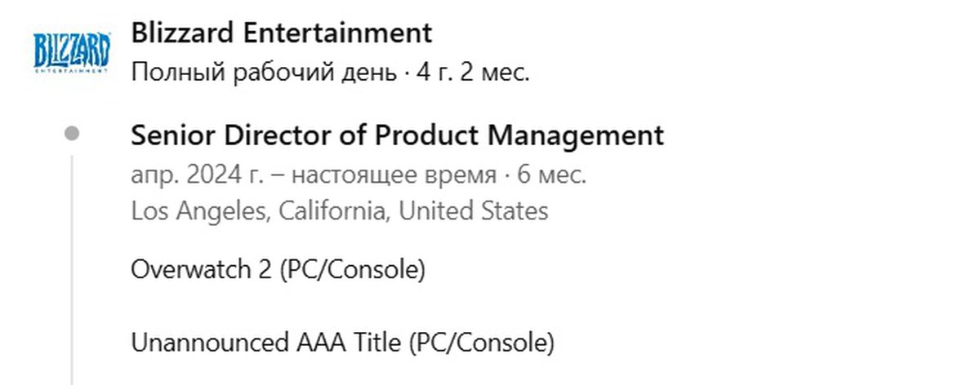
Task: Click the 'Los Angeles' city text
Action: 198,211
